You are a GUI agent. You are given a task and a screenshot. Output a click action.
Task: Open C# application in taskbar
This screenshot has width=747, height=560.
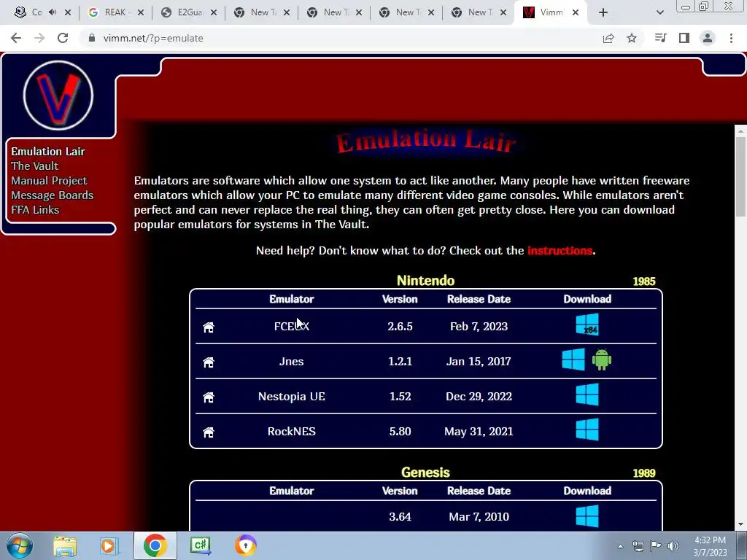pyautogui.click(x=200, y=545)
